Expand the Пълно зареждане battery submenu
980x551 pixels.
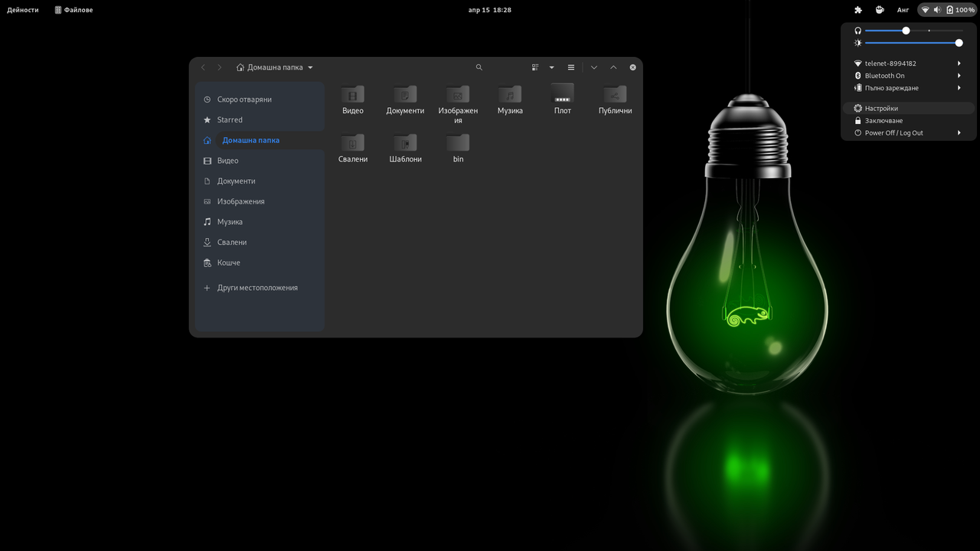tap(908, 88)
